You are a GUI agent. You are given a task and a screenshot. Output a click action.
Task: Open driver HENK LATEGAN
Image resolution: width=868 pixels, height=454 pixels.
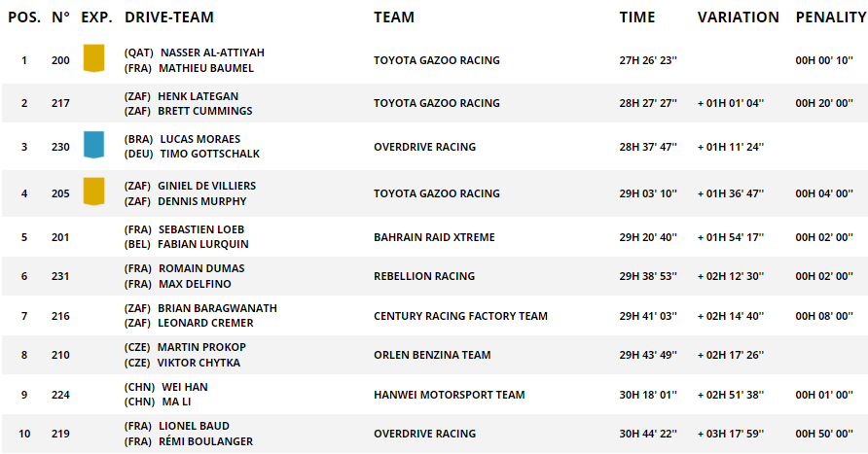[x=199, y=96]
